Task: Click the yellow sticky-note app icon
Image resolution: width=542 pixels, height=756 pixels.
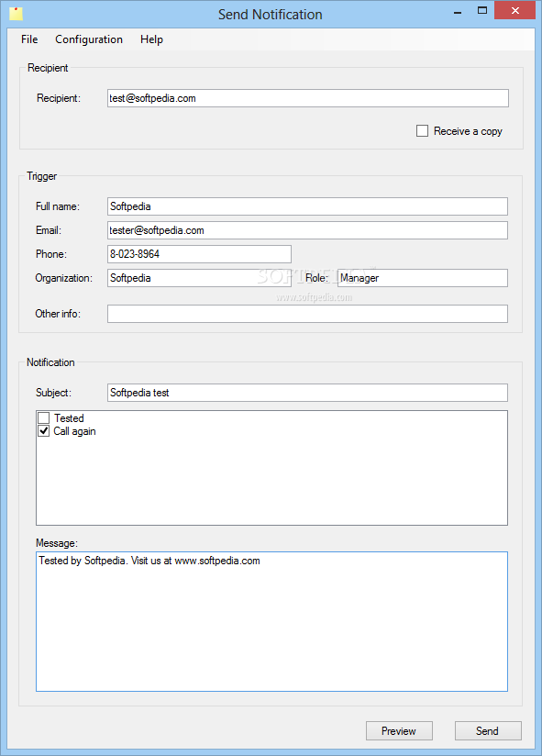Action: [x=16, y=14]
